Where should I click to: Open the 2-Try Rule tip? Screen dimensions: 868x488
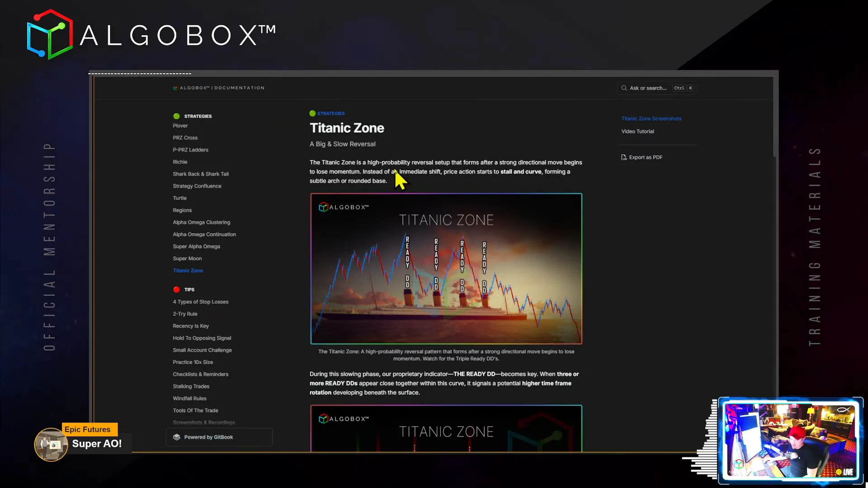pos(185,314)
